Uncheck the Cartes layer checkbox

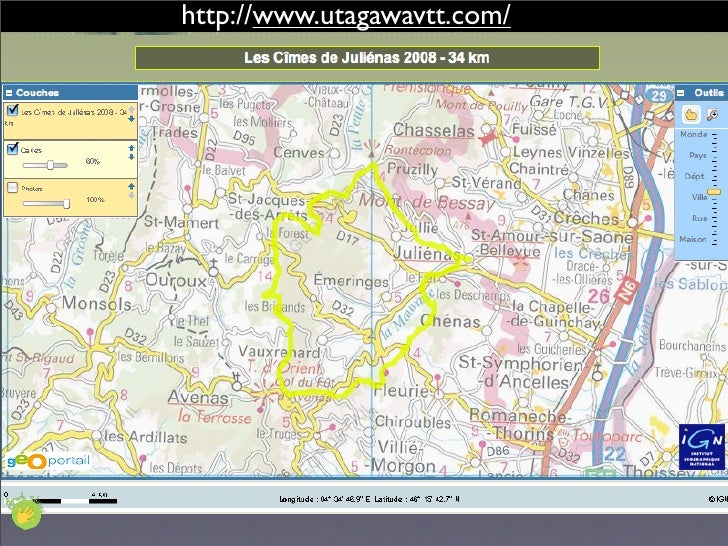[x=13, y=148]
